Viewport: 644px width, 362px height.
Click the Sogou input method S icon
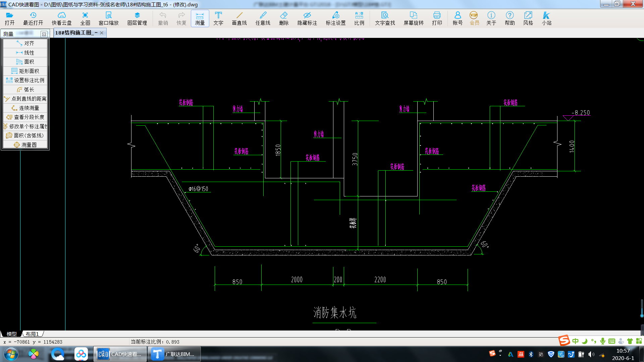coord(564,341)
